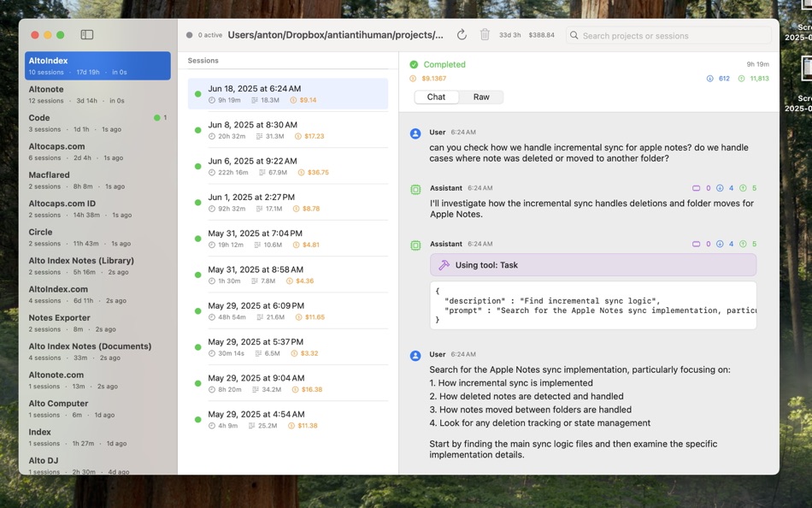Open the Jun 1, 2025 at 2:27 PM session
This screenshot has width=812, height=508.
coord(288,203)
